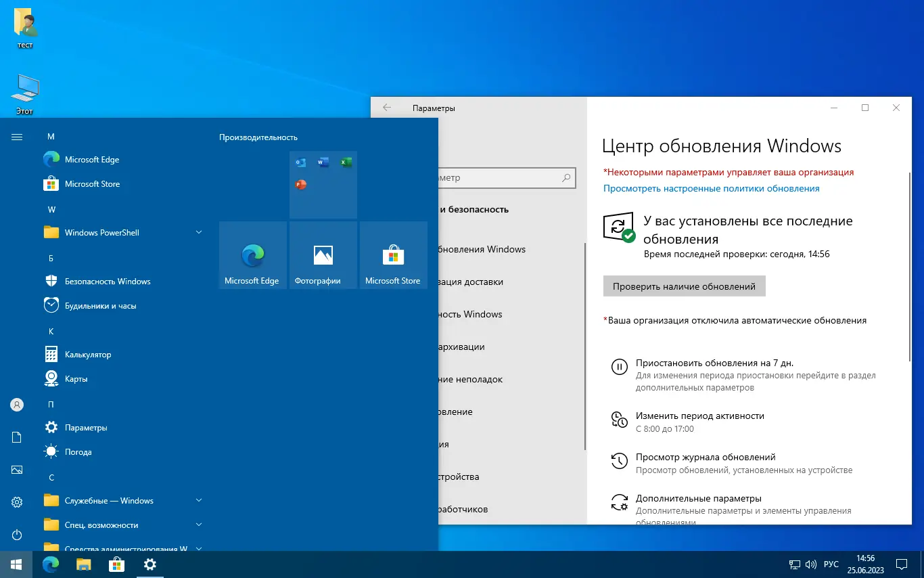Click the Windows Start button on taskbar

pyautogui.click(x=16, y=564)
